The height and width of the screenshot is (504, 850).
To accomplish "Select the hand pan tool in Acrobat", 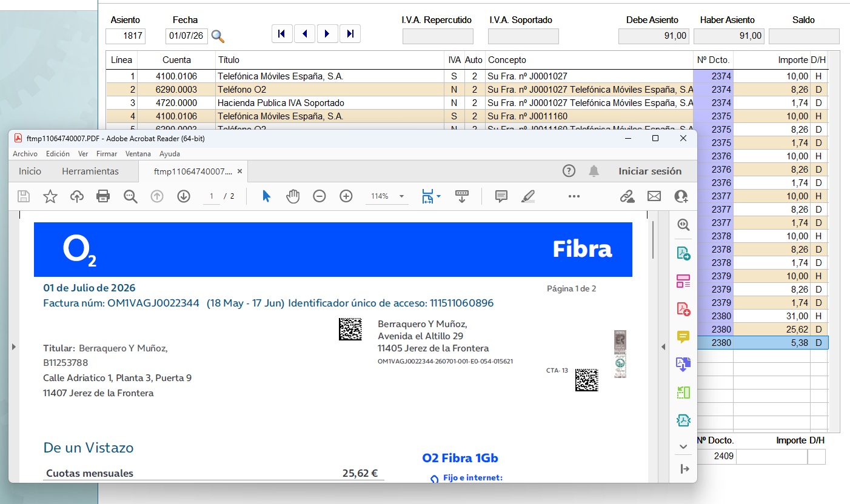I will (293, 196).
